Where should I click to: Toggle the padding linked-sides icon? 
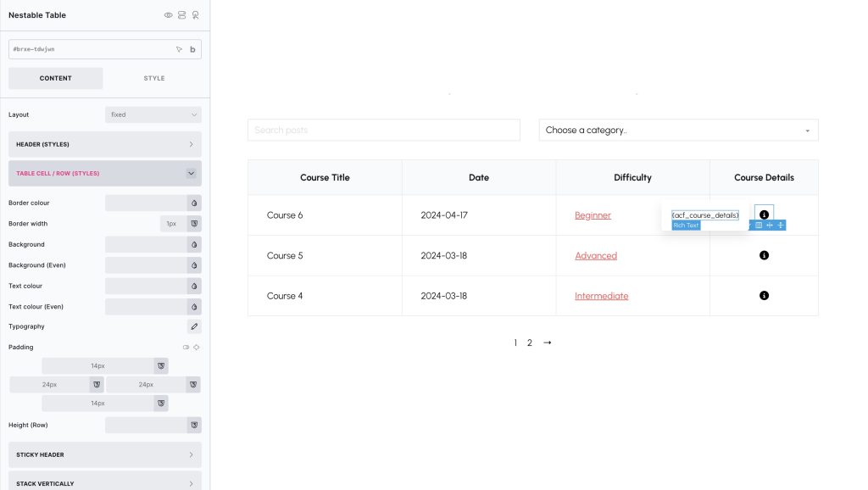tap(186, 348)
